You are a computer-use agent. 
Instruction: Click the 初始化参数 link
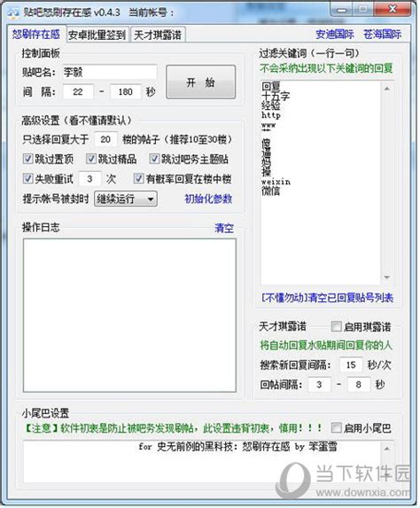pos(208,199)
